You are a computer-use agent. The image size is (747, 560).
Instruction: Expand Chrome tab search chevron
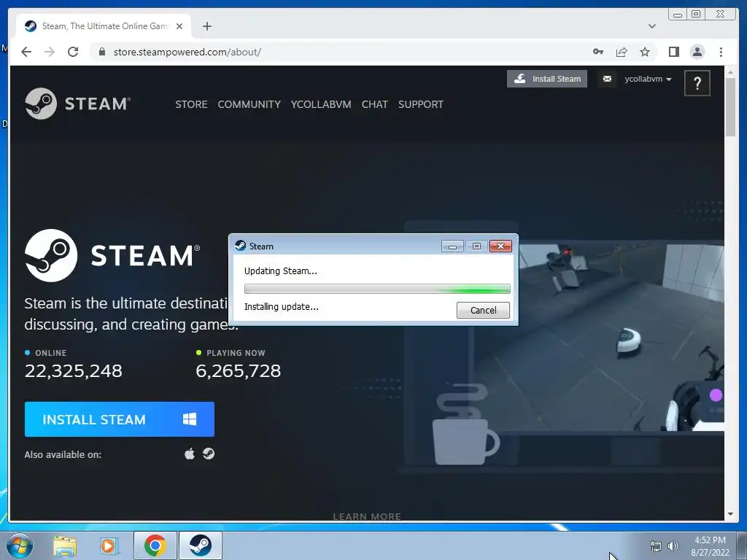coord(652,26)
